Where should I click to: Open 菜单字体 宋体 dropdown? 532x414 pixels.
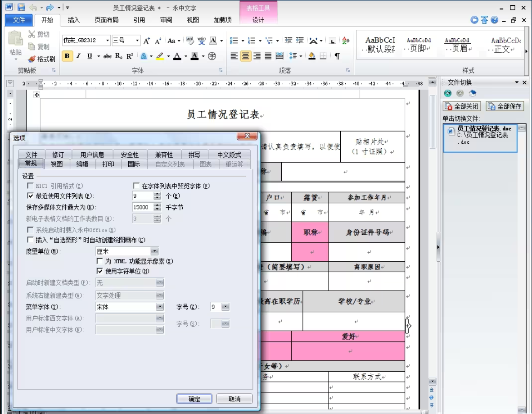(160, 307)
